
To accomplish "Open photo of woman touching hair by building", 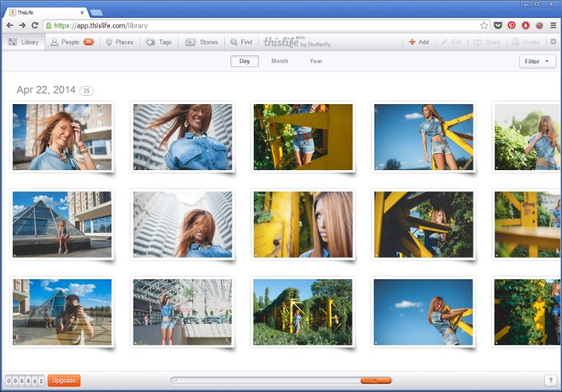I will pyautogui.click(x=62, y=136).
